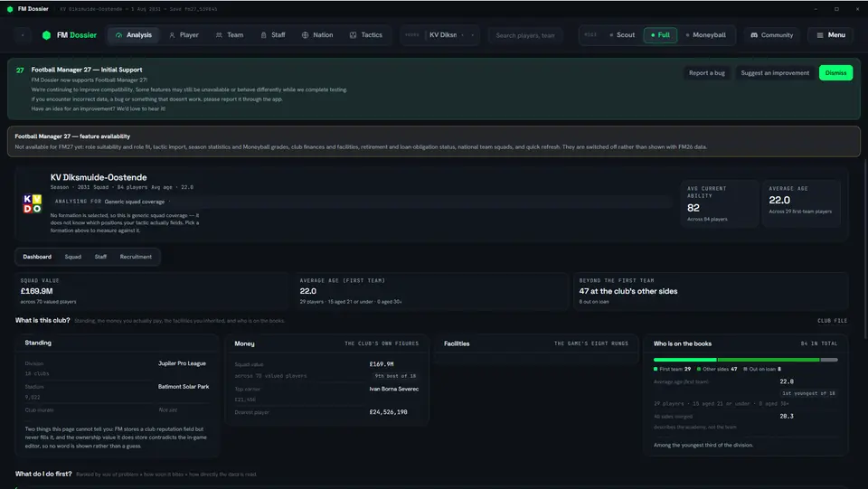Expand the Generic squad coverage dropdown

pyautogui.click(x=137, y=202)
